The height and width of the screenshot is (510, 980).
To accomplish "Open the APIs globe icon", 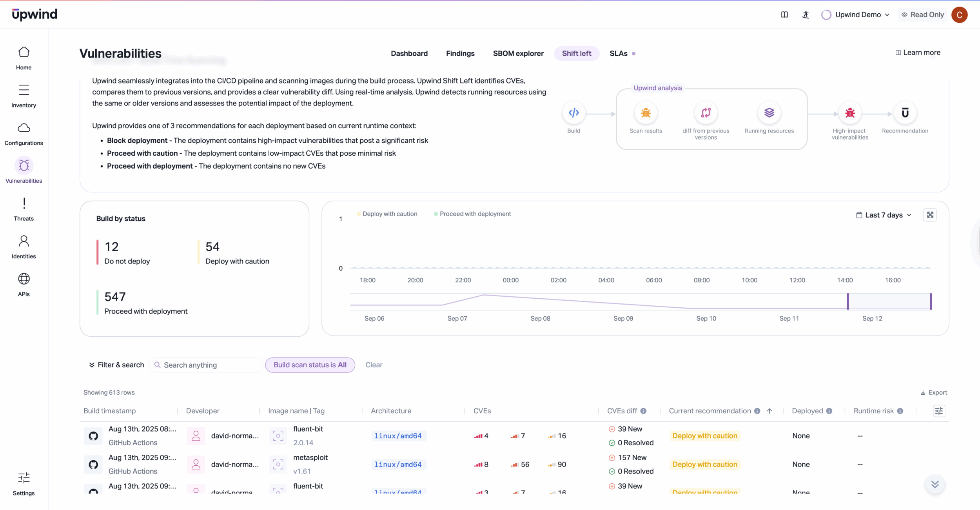I will (24, 279).
